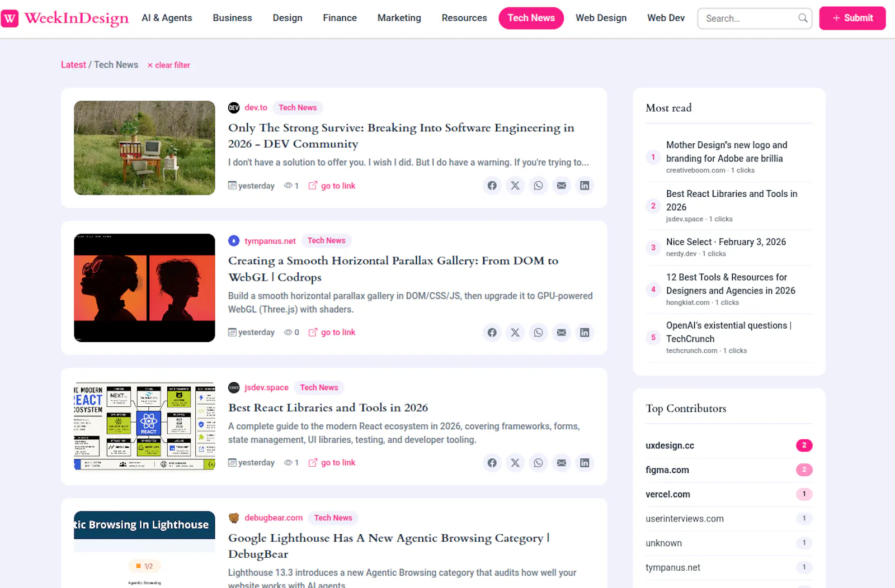Share Best React Libraries article by email

tap(562, 463)
